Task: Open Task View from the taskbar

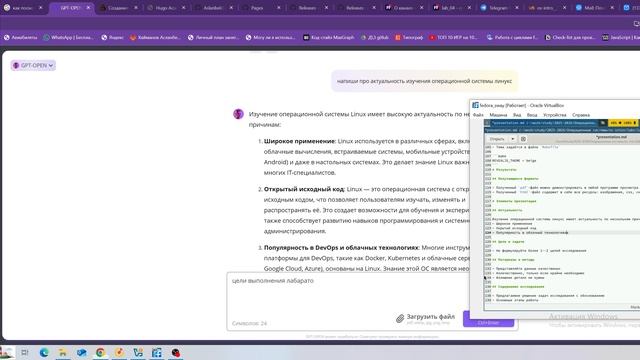Action: pos(24,353)
